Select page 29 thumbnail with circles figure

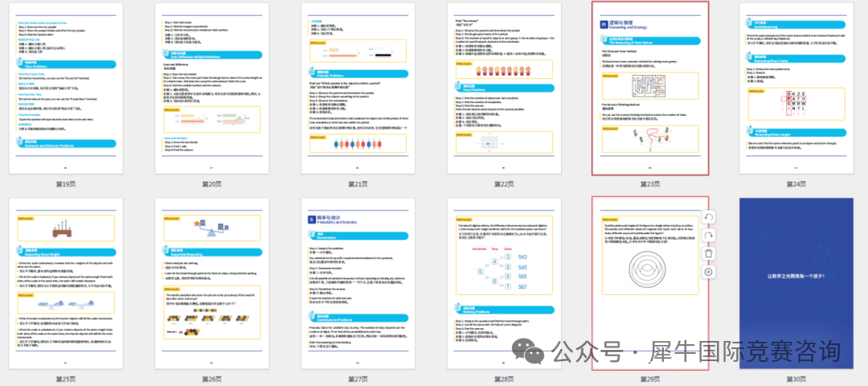(647, 283)
